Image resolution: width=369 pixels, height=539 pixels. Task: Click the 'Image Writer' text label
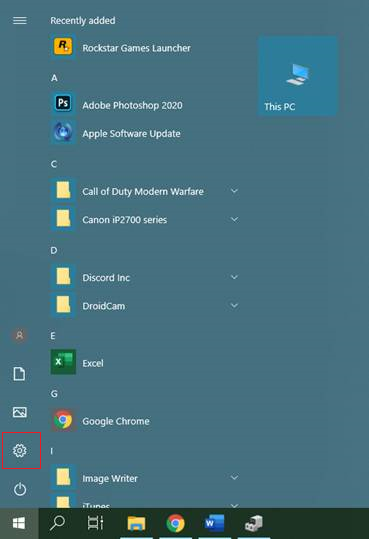[x=110, y=478]
